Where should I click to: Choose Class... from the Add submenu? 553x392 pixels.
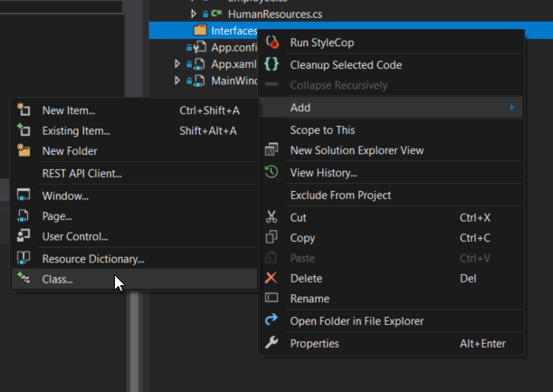click(x=58, y=279)
